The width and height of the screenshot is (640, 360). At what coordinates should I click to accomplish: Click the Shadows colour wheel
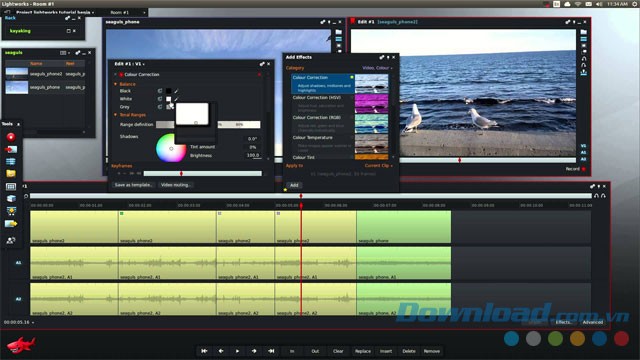[171, 148]
